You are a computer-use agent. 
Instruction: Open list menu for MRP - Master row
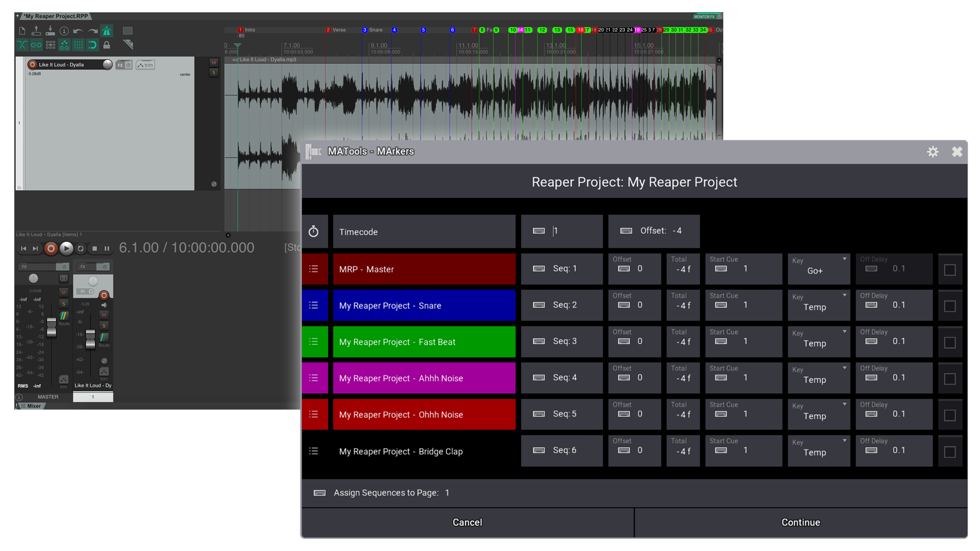click(x=314, y=269)
